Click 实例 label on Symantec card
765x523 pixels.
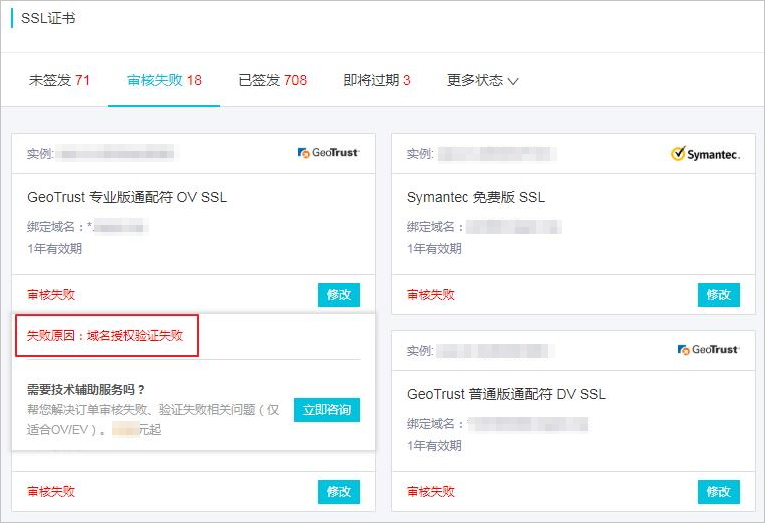[x=420, y=154]
